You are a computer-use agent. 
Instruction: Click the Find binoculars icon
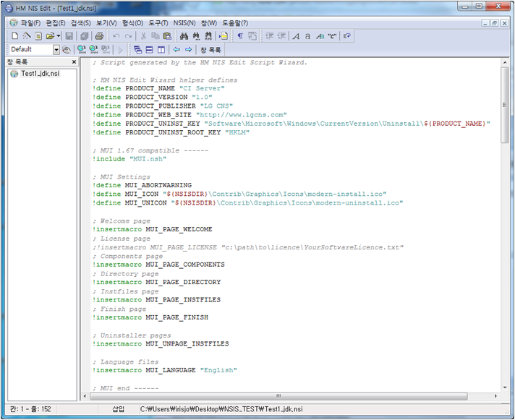tap(184, 35)
